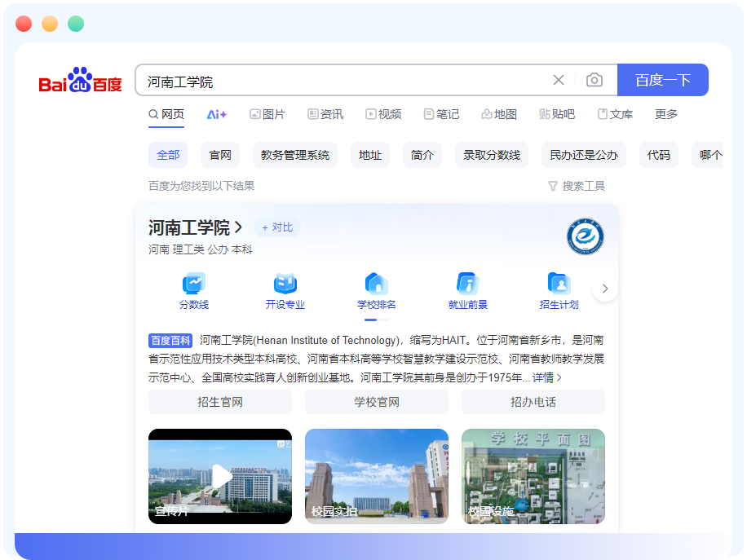Open 搜索工具 filter options
The width and height of the screenshot is (747, 560).
[x=577, y=186]
